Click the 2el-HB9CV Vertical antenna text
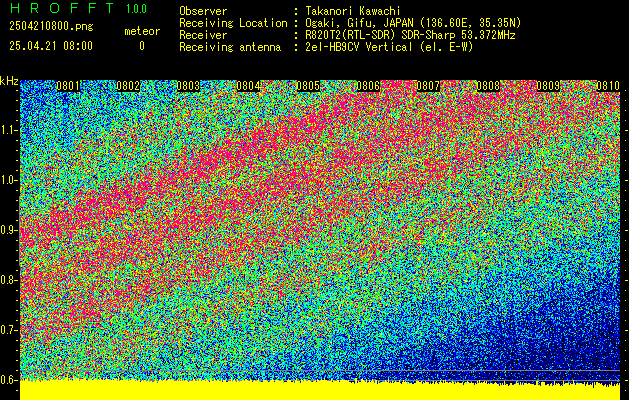 click(x=389, y=47)
